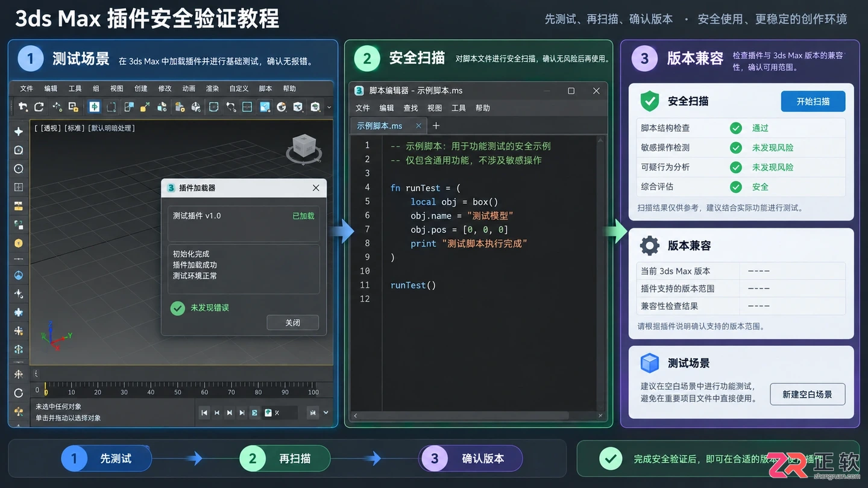Click the gear icon beside 版本兼容
Image resolution: width=868 pixels, height=488 pixels.
649,245
